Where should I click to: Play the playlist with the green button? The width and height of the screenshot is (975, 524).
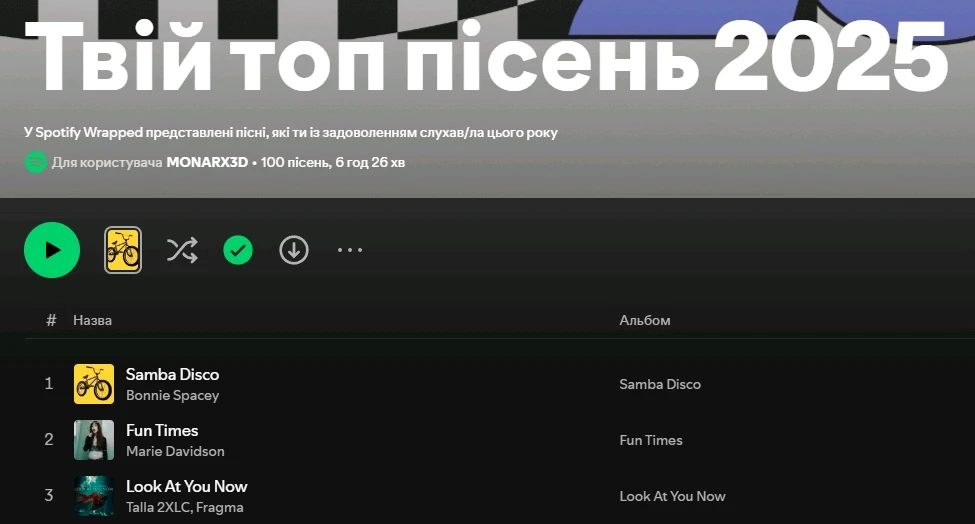tap(52, 250)
